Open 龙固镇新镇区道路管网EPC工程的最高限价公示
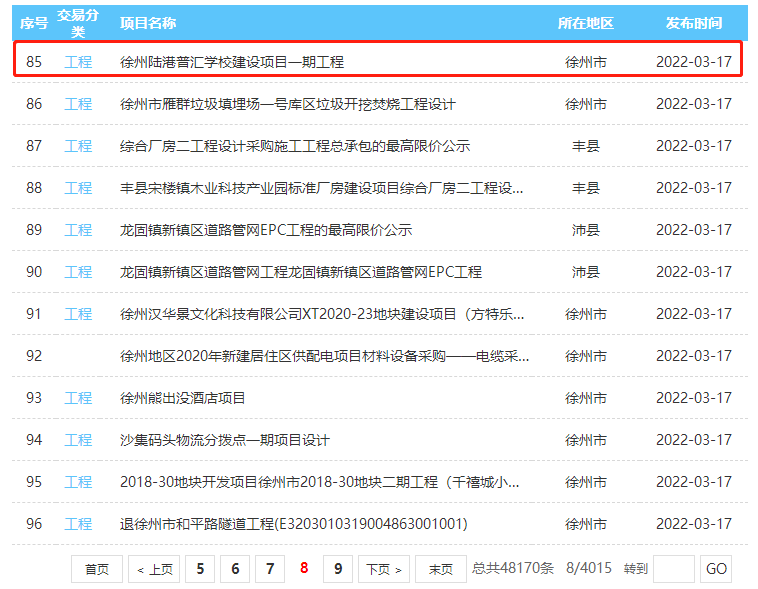 point(266,230)
